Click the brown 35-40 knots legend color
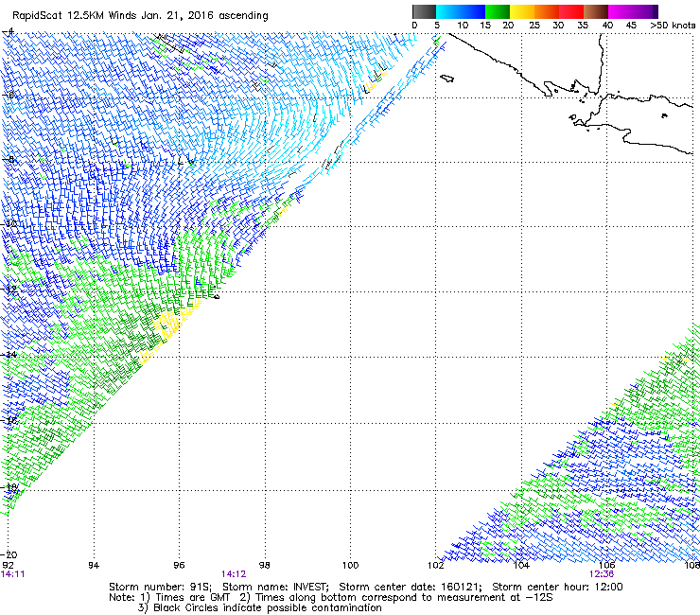 coord(596,11)
